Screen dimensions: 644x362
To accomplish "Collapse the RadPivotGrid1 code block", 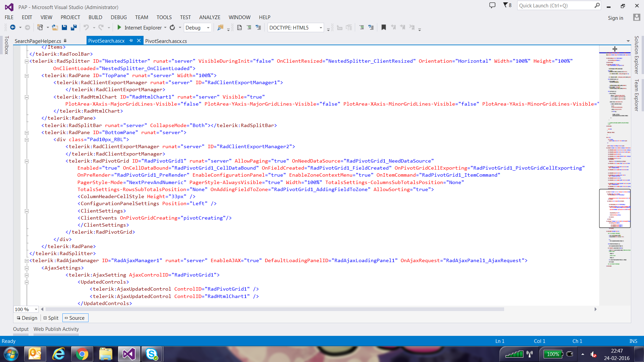I will click(26, 161).
